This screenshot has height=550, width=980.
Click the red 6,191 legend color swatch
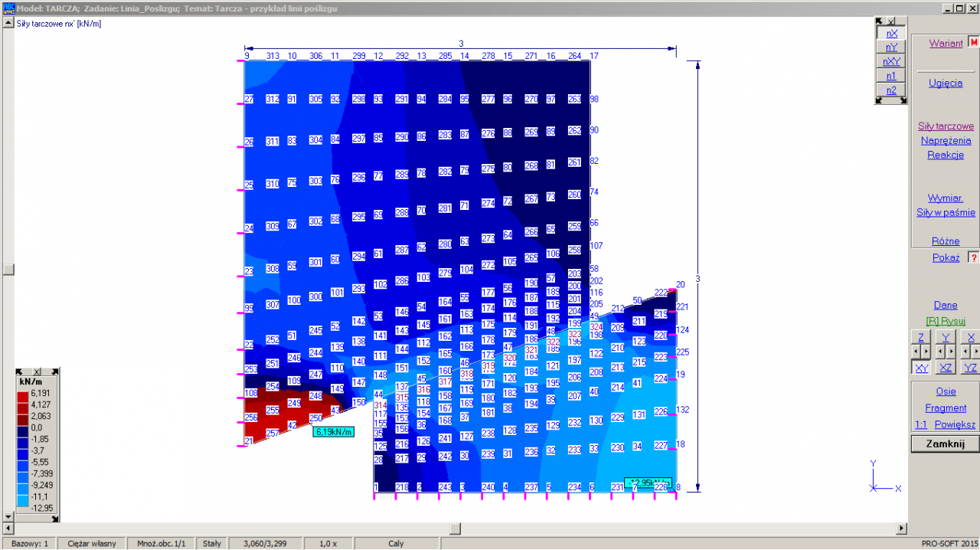tap(23, 393)
